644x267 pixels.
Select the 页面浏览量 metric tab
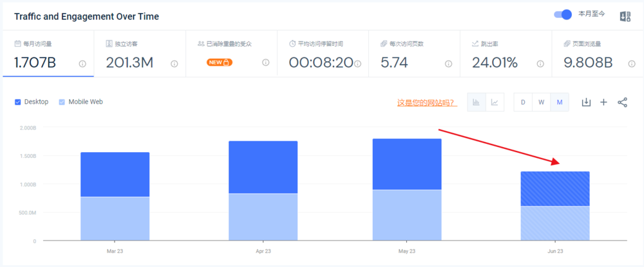(x=596, y=54)
